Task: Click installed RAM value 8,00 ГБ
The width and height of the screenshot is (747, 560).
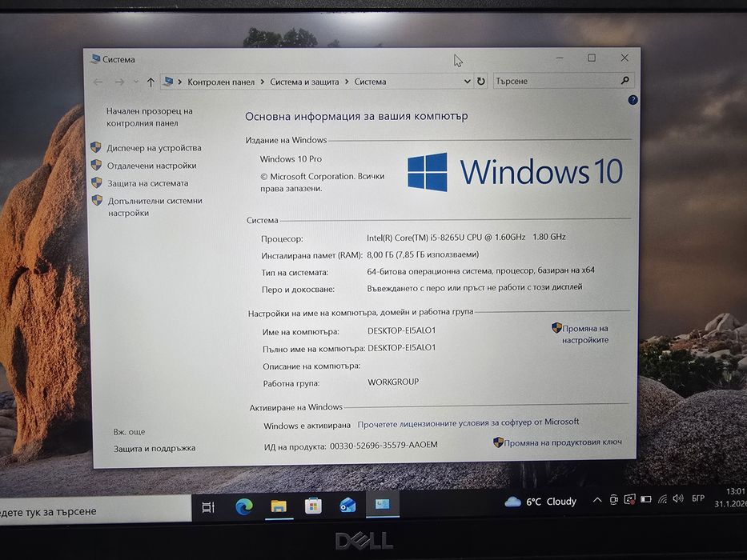Action: point(423,254)
